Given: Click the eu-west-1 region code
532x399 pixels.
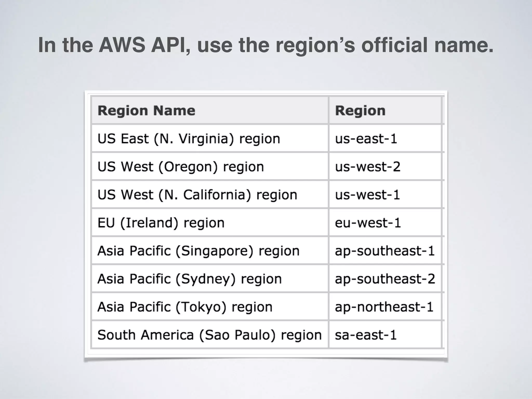Looking at the screenshot, I should 368,223.
